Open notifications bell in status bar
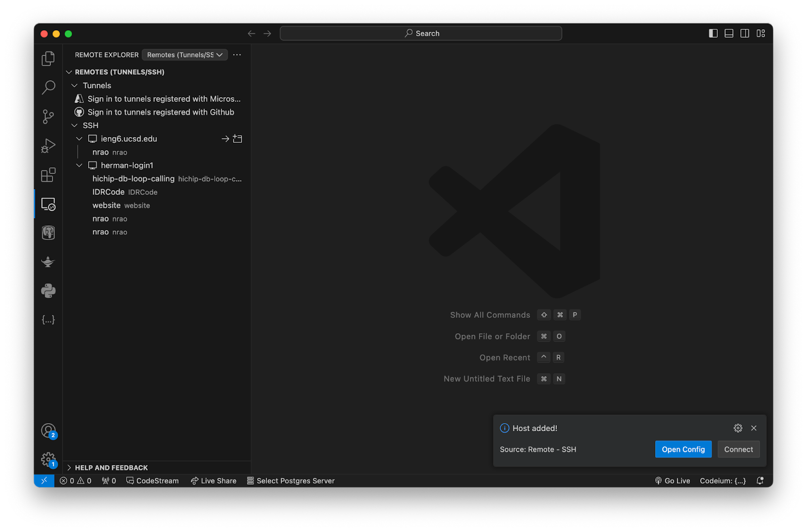The image size is (807, 532). pos(760,481)
